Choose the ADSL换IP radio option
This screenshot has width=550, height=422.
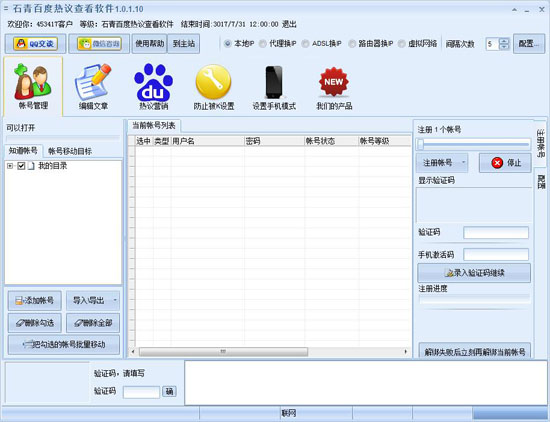click(x=305, y=44)
